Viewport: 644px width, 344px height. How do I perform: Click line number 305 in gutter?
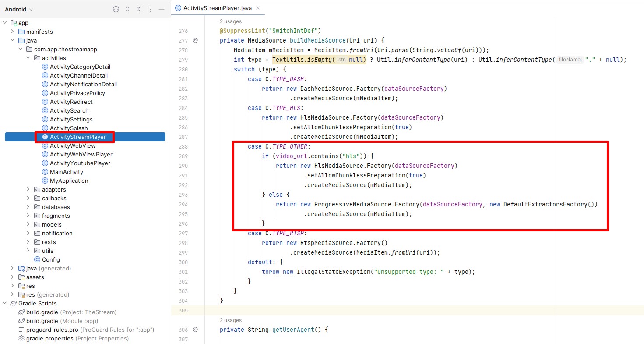(x=183, y=310)
